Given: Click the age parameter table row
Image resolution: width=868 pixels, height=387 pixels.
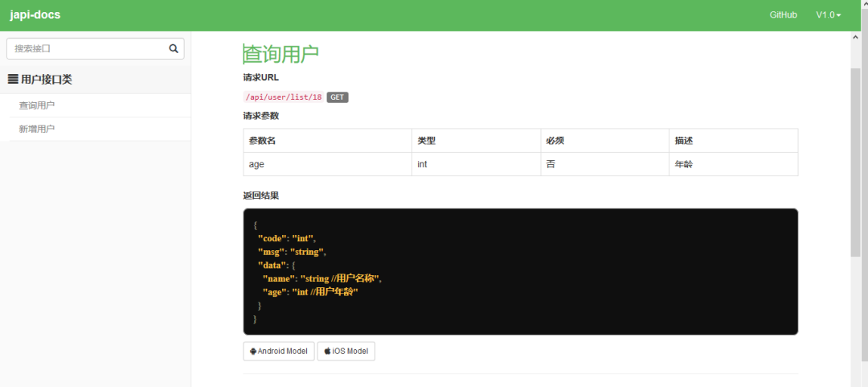Looking at the screenshot, I should click(x=520, y=164).
